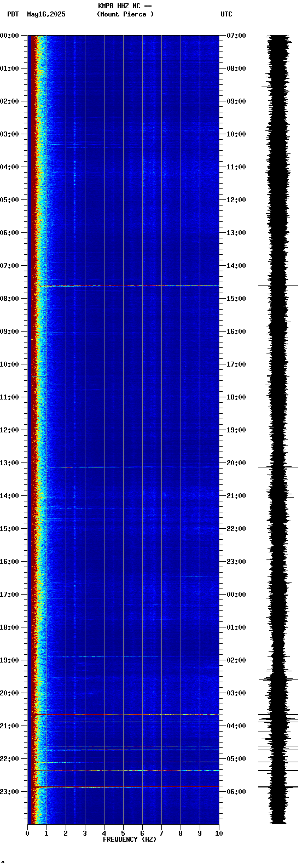The width and height of the screenshot is (302, 868).
Task: Click the UTC time label '18:00'
Action: [236, 397]
